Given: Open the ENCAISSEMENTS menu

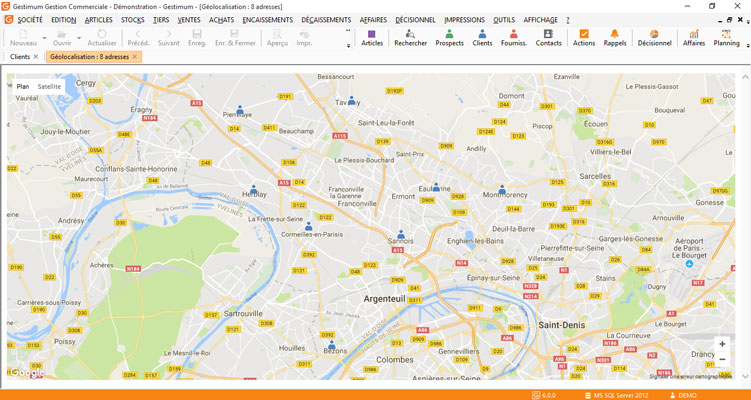Looking at the screenshot, I should [x=268, y=20].
